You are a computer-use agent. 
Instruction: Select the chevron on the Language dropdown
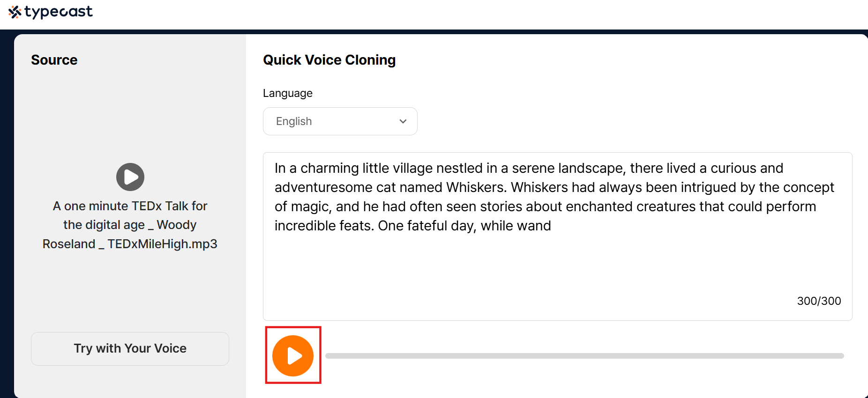pyautogui.click(x=403, y=121)
